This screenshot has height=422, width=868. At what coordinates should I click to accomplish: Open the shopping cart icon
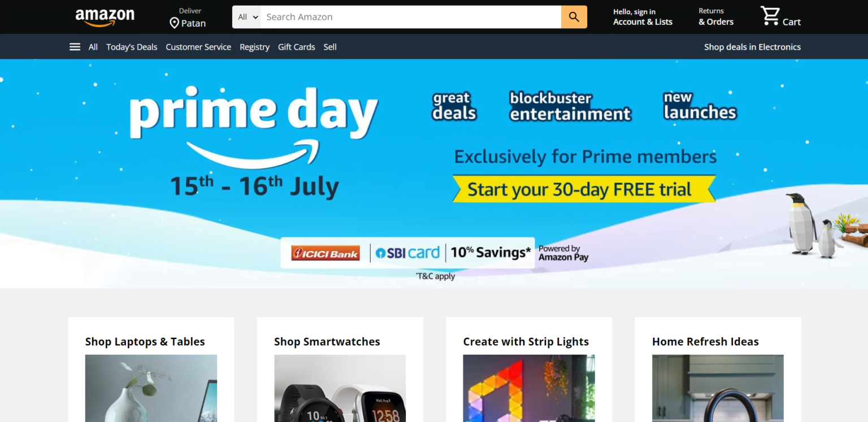[770, 16]
